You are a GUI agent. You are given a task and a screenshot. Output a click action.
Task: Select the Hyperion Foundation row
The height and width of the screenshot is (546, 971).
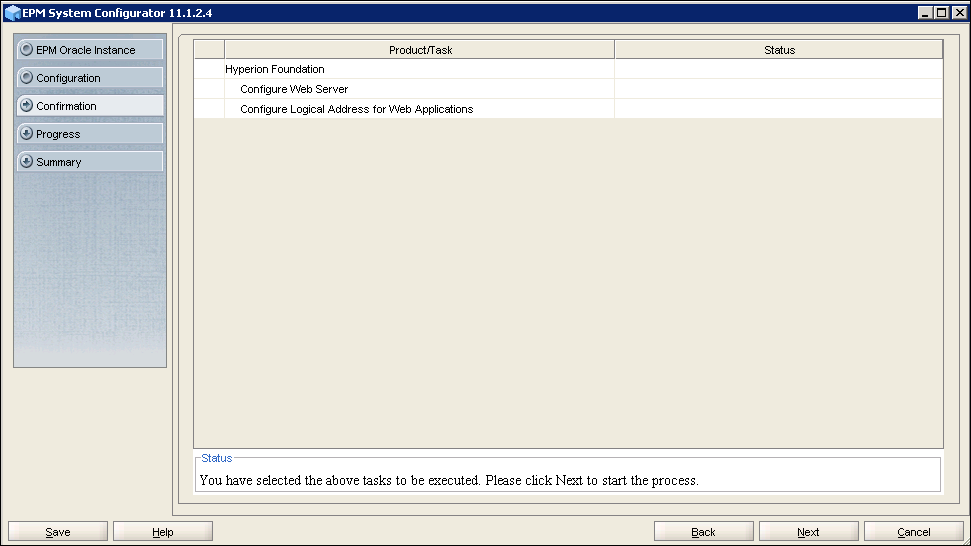(x=568, y=69)
